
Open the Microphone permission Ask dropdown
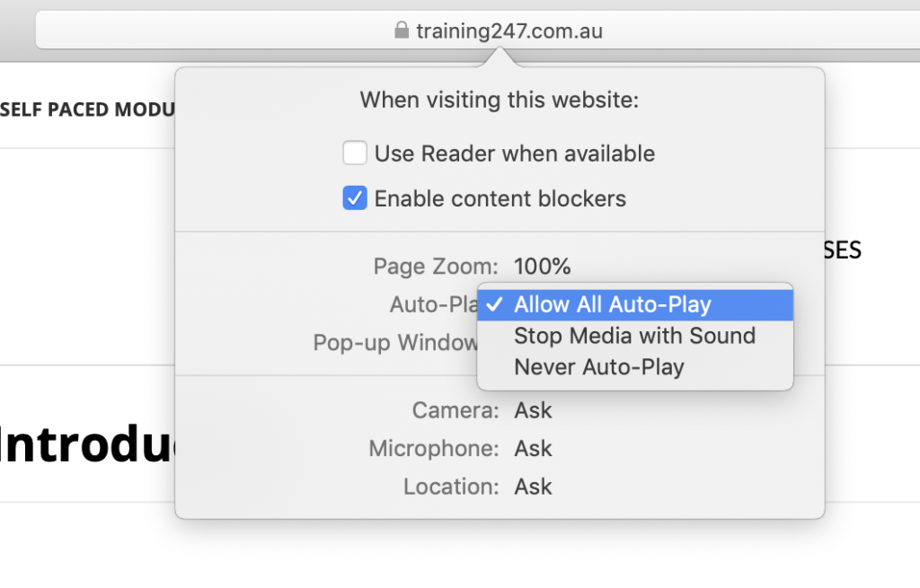click(x=533, y=448)
